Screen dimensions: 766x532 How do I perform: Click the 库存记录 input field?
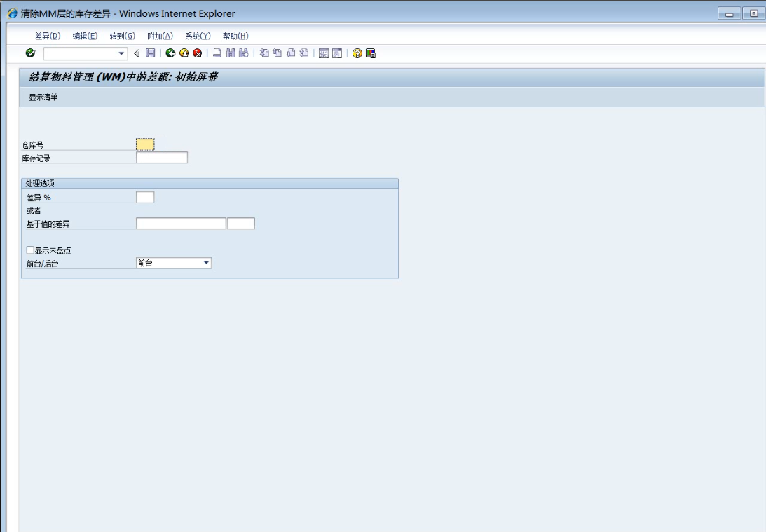pyautogui.click(x=162, y=158)
